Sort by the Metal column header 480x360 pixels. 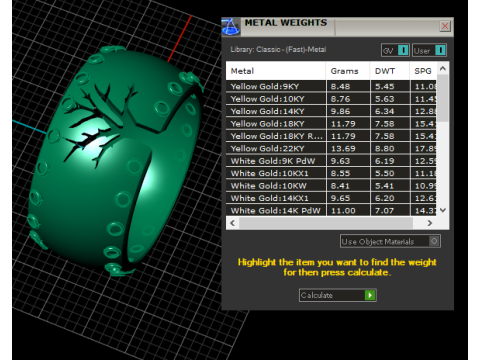click(x=276, y=71)
